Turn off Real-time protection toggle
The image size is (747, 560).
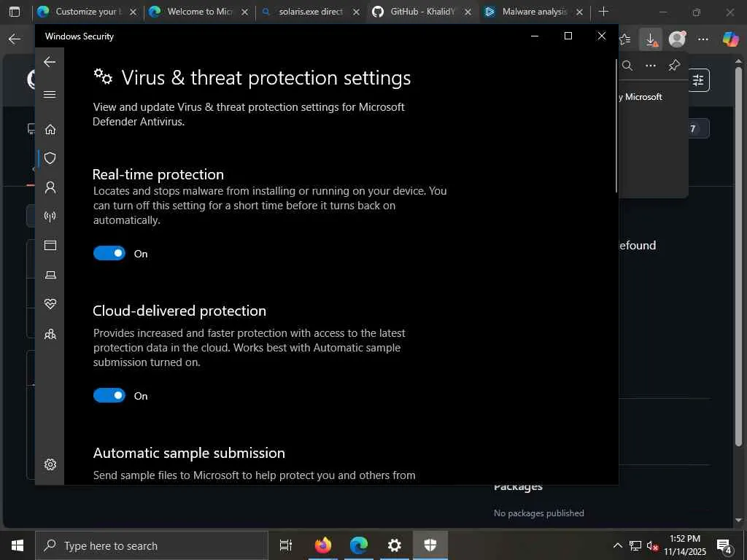[109, 253]
